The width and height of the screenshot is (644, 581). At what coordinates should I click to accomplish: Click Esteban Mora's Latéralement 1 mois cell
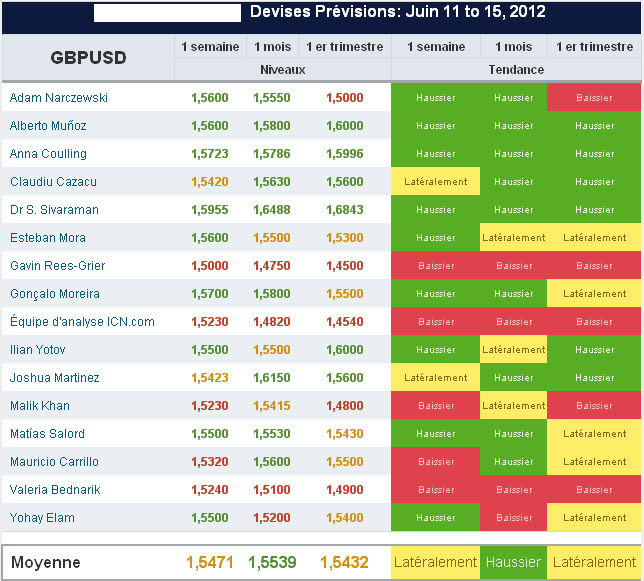[x=513, y=238]
